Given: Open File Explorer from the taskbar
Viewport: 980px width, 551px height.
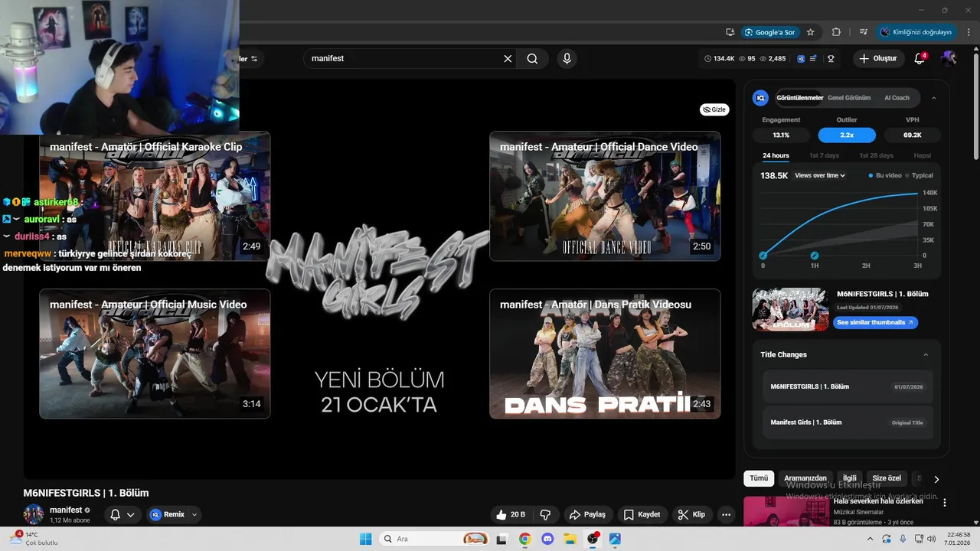Looking at the screenshot, I should coord(570,539).
